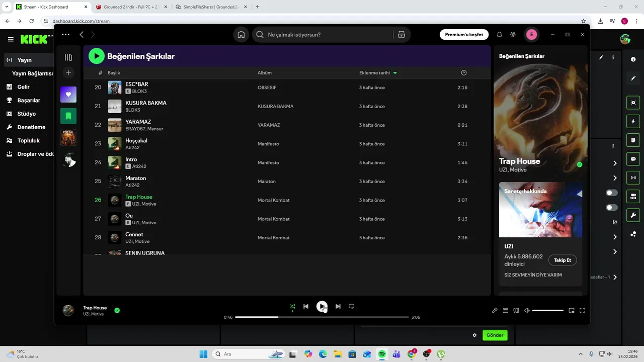Open Spotify notifications bell
This screenshot has width=644, height=362.
pyautogui.click(x=499, y=35)
